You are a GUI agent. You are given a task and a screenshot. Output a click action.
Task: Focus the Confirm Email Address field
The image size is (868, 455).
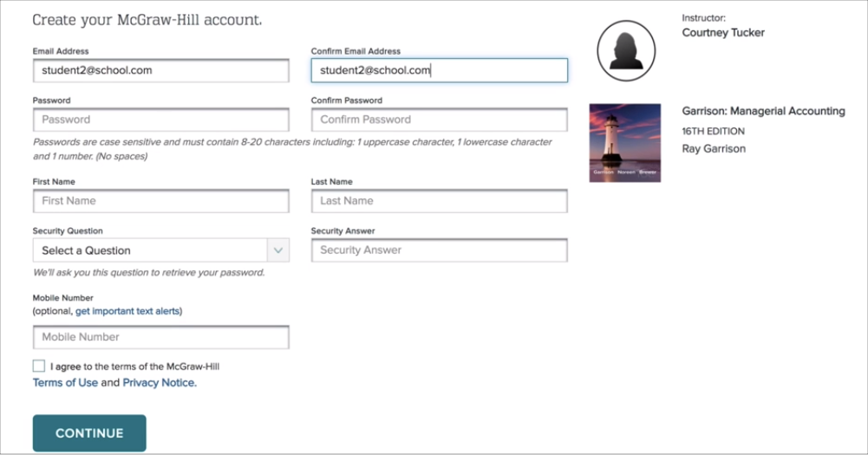439,71
